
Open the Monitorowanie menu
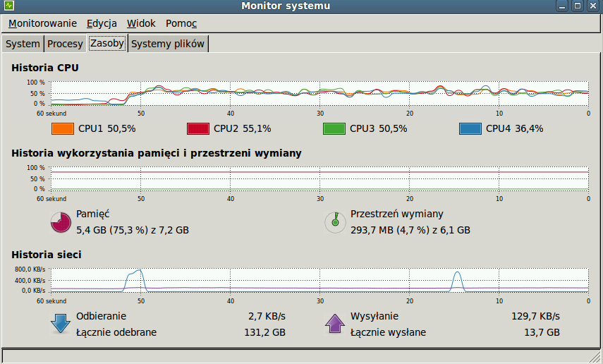pos(43,23)
